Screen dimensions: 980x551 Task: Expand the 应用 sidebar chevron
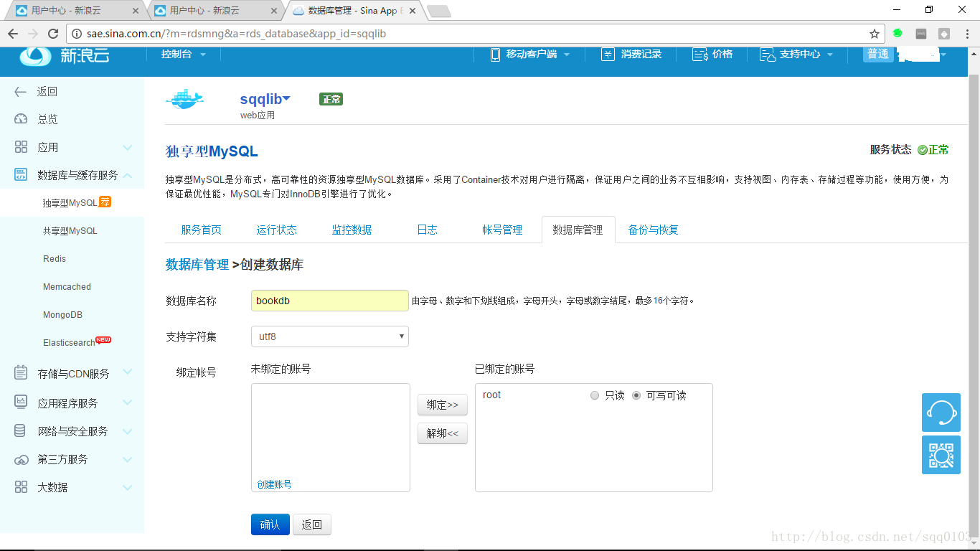pos(128,148)
